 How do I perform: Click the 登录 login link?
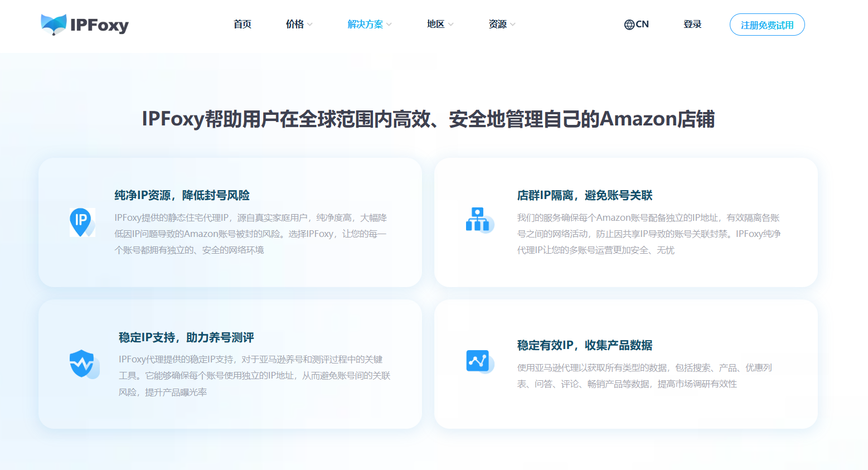point(692,24)
